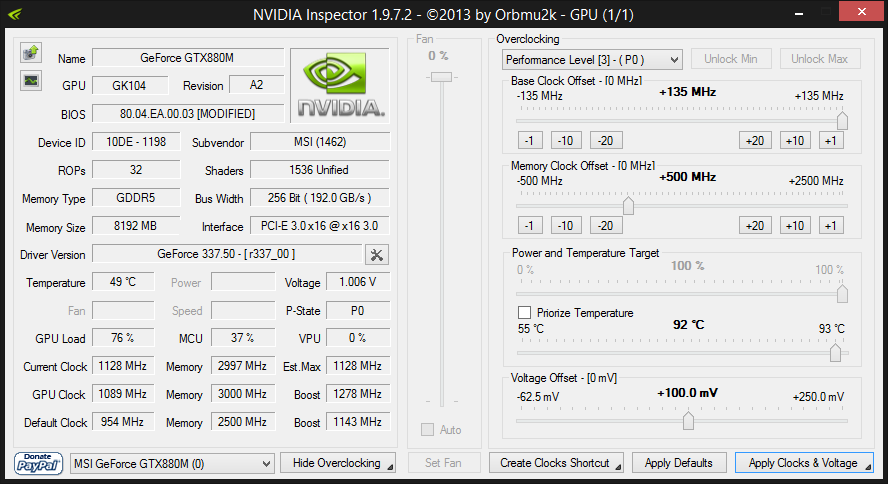Click the upload screenshot icon beside Name
The width and height of the screenshot is (888, 484).
click(31, 53)
